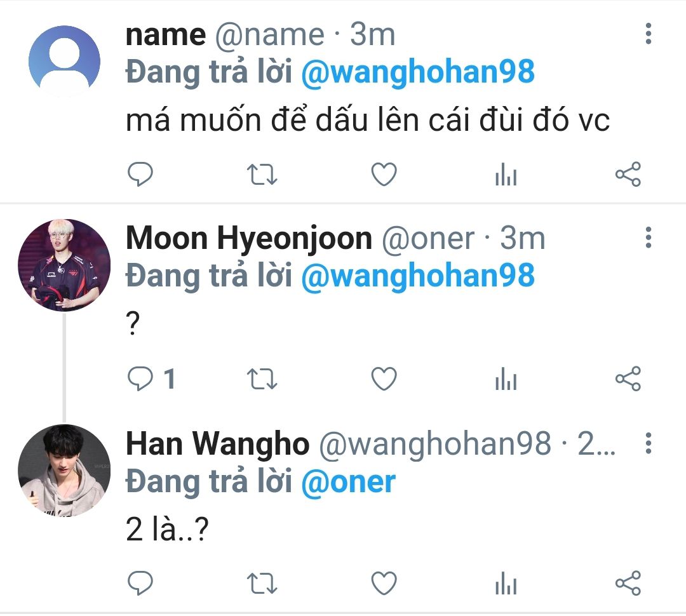Open Han Wangho's profile picture

pyautogui.click(x=64, y=471)
